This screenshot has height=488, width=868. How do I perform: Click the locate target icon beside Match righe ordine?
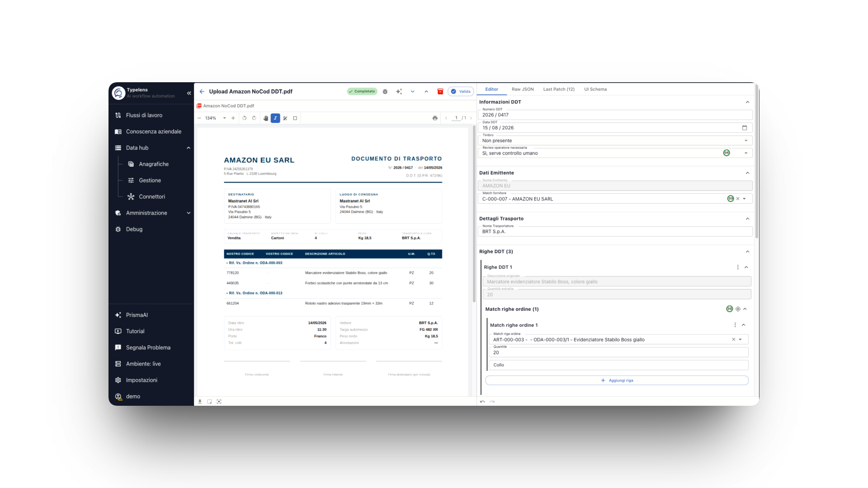pos(738,309)
